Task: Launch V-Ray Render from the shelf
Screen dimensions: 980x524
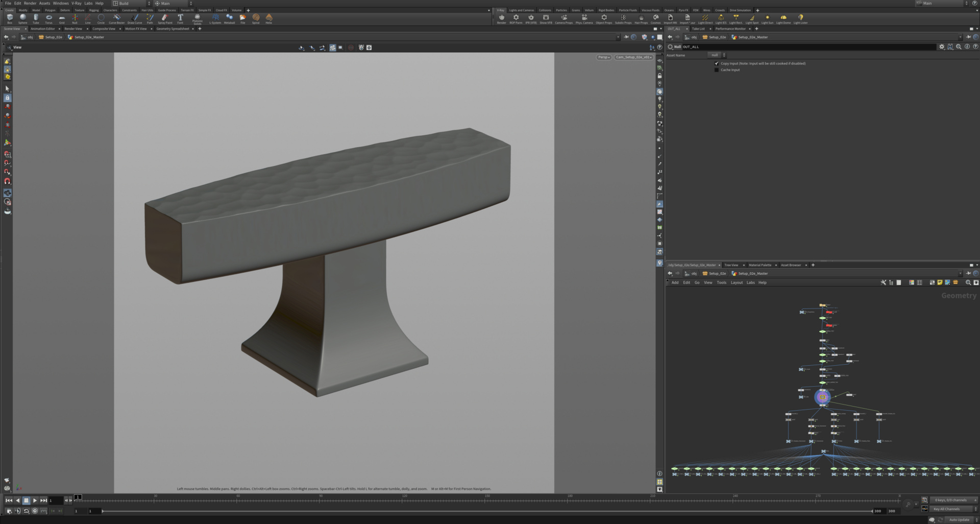Action: [501, 19]
